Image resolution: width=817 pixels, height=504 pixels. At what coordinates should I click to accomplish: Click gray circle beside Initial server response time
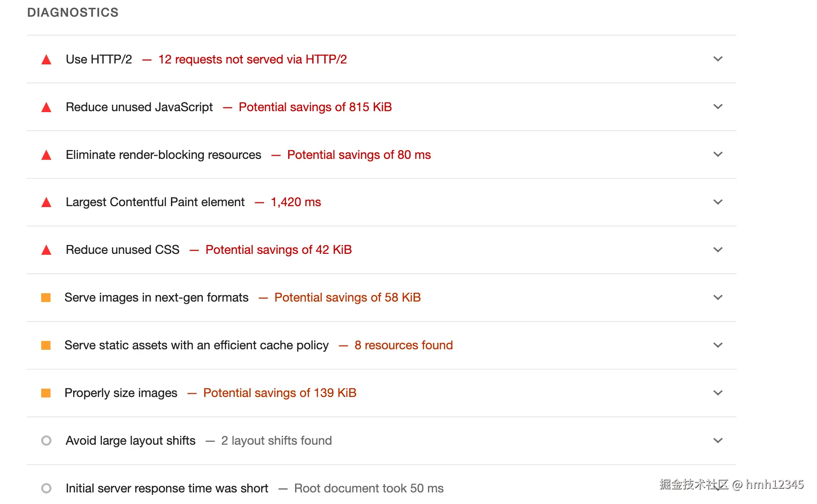pos(46,488)
